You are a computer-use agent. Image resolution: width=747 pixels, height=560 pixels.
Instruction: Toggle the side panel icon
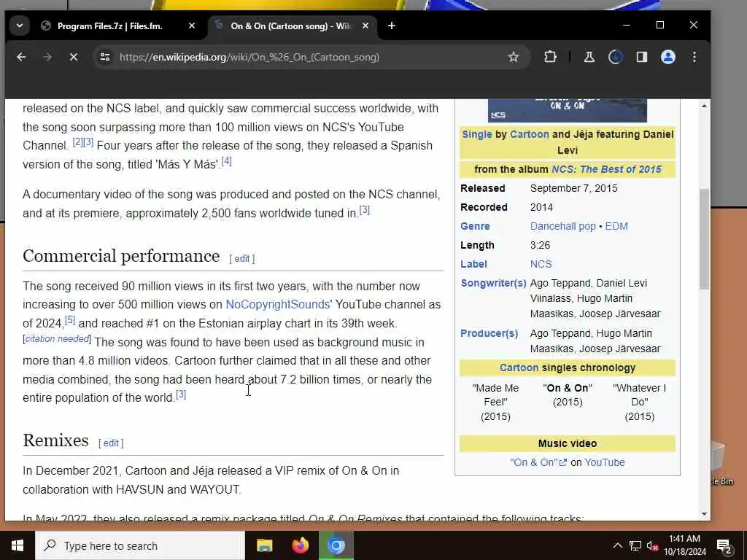point(642,57)
